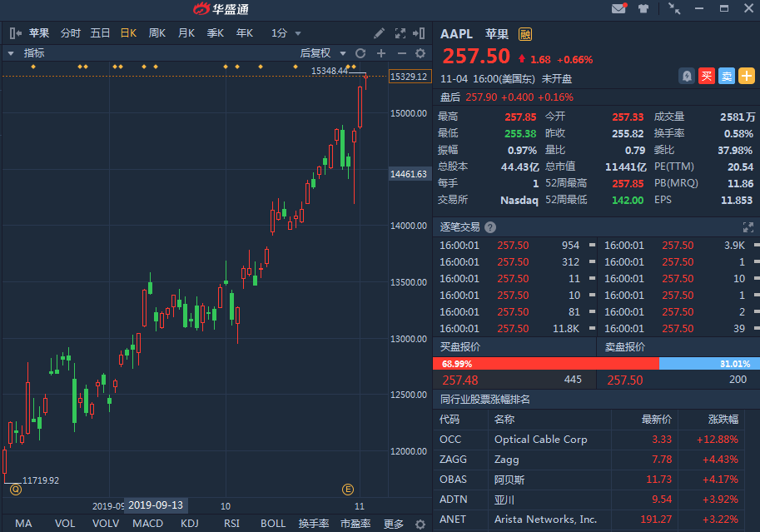760x532 pixels.
Task: Expand chart to fullscreen view
Action: pos(400,33)
